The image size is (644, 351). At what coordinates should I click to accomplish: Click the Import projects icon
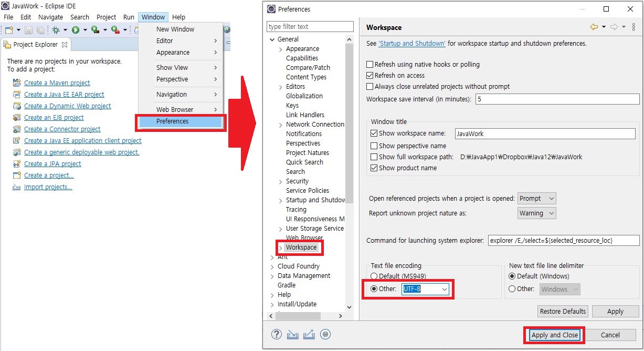click(x=17, y=187)
